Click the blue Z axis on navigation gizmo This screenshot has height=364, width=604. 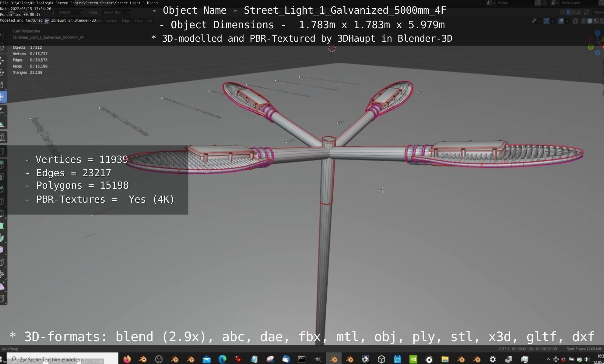[x=598, y=33]
